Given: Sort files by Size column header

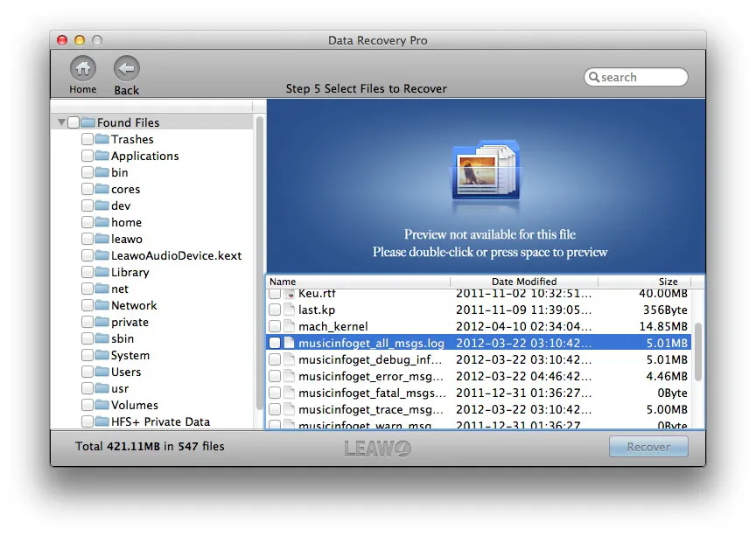Looking at the screenshot, I should point(645,282).
